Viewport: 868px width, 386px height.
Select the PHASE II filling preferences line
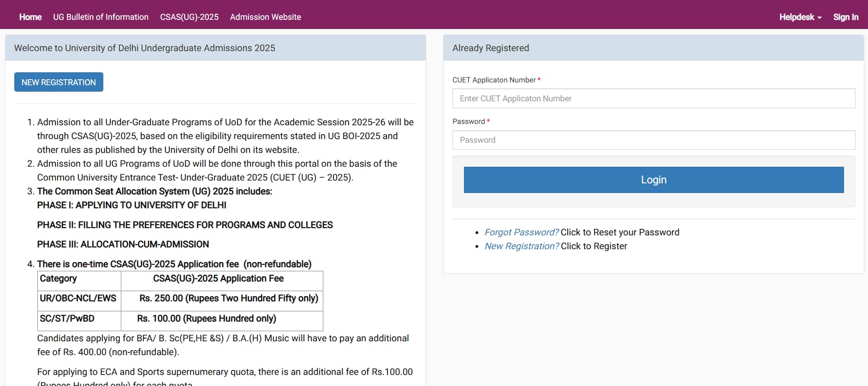(x=185, y=225)
